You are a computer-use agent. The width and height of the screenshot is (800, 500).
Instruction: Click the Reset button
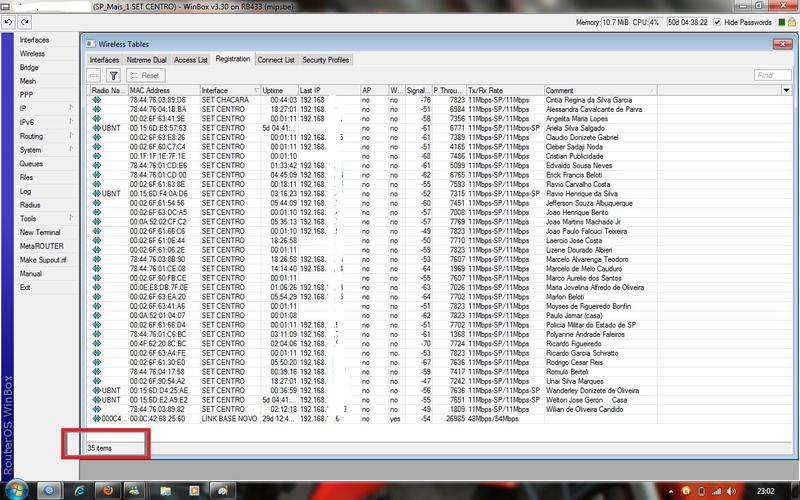click(x=145, y=76)
